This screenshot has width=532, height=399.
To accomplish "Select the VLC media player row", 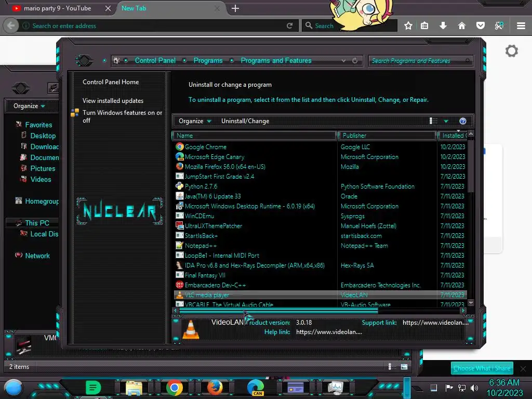I will (x=321, y=295).
